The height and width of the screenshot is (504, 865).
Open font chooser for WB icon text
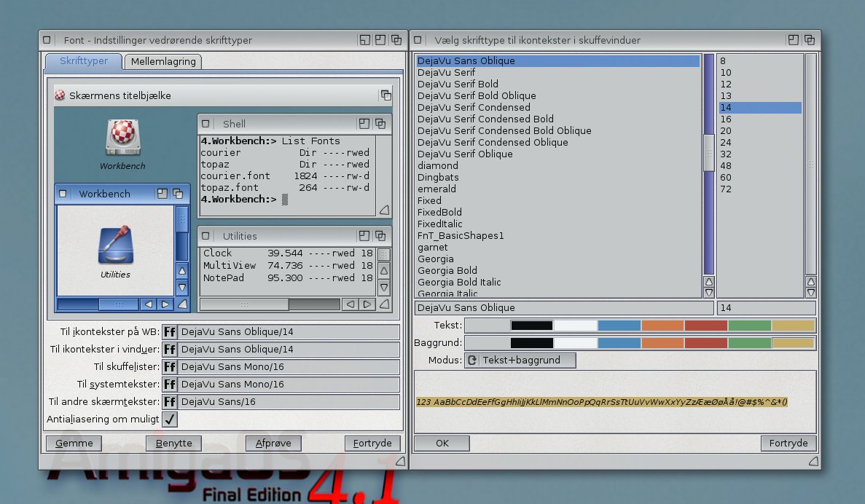click(x=170, y=332)
